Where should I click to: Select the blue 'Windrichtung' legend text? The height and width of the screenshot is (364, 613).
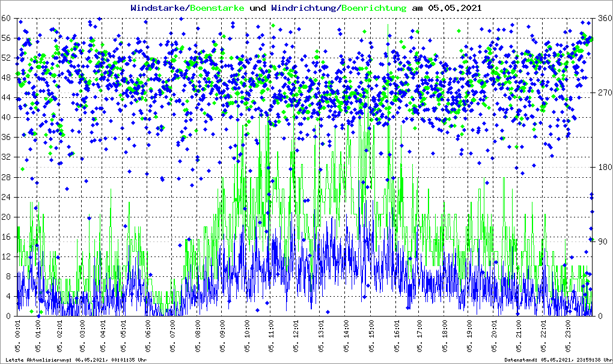coord(304,8)
